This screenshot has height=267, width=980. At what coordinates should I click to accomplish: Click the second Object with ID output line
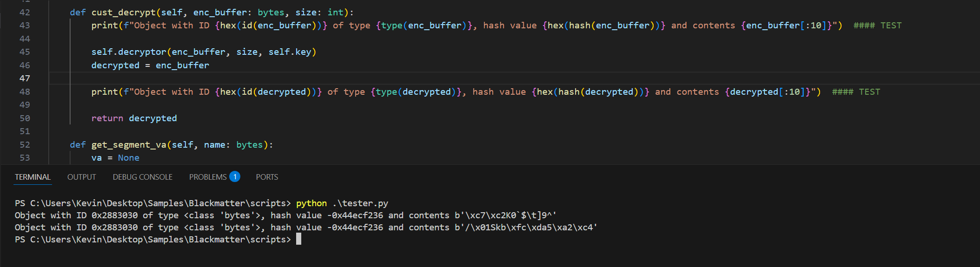point(306,228)
